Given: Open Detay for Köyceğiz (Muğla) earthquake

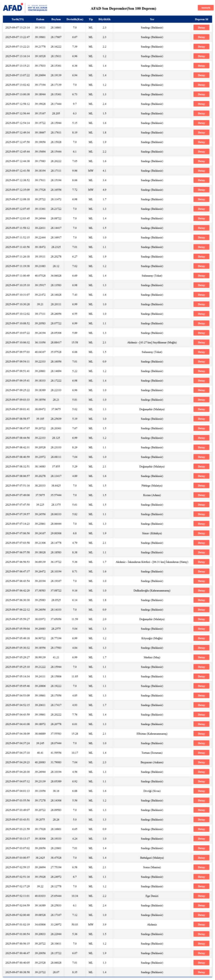Looking at the screenshot, I should [x=201, y=638].
